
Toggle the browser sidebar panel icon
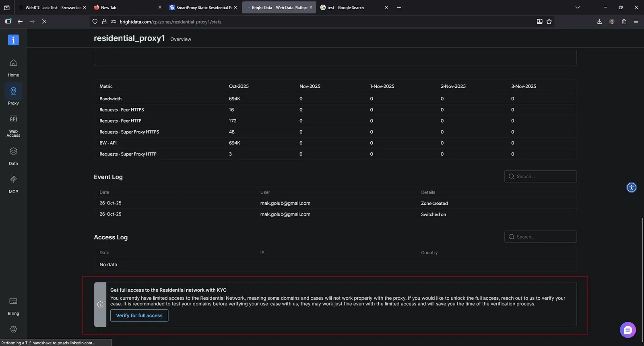[8, 21]
